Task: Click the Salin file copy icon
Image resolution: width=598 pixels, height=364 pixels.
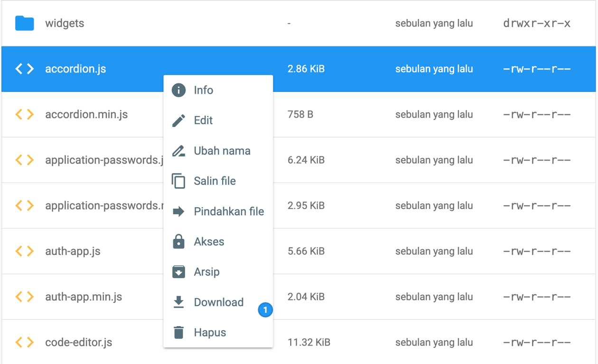Action: click(178, 181)
